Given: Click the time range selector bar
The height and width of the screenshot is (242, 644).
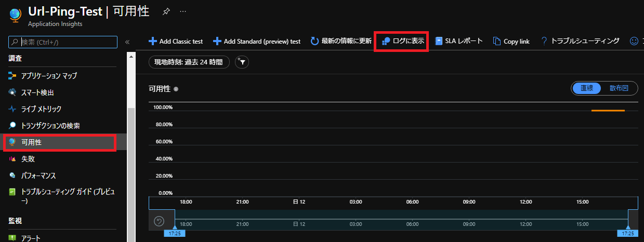Looking at the screenshot, I should [x=401, y=220].
